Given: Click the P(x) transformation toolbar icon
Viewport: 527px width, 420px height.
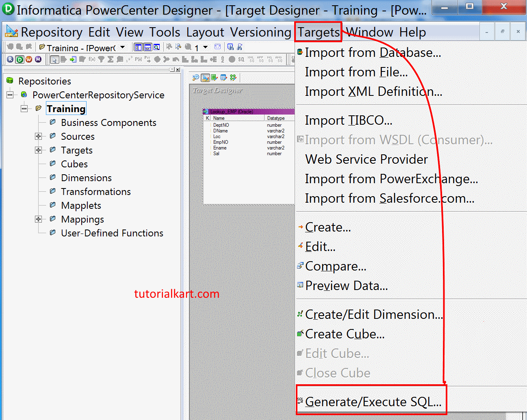Looking at the screenshot, I should tap(139, 59).
